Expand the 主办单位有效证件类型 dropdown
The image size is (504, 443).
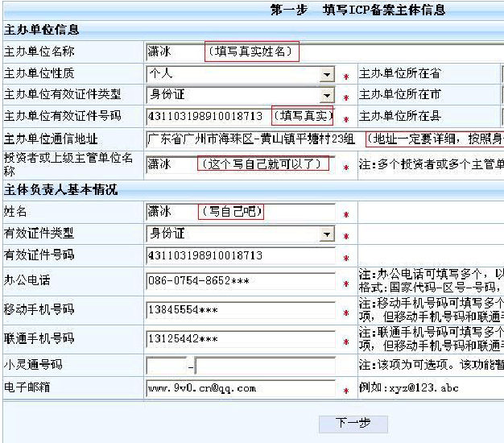pyautogui.click(x=326, y=95)
